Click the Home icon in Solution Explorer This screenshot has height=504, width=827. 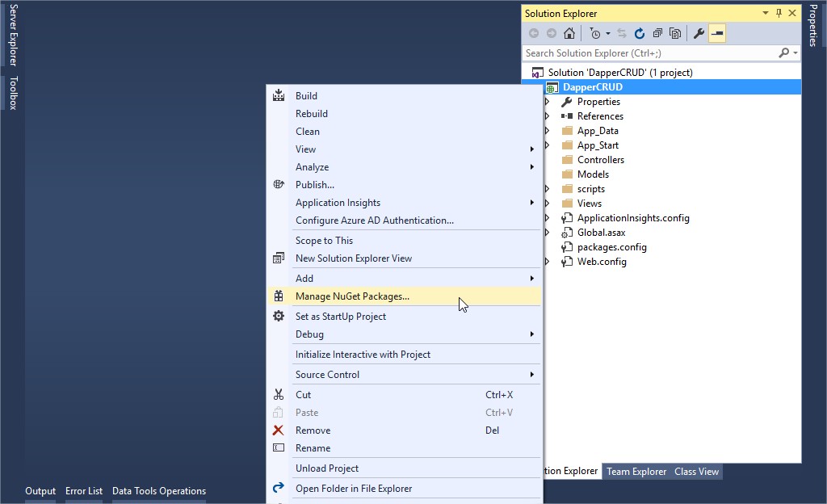[569, 33]
